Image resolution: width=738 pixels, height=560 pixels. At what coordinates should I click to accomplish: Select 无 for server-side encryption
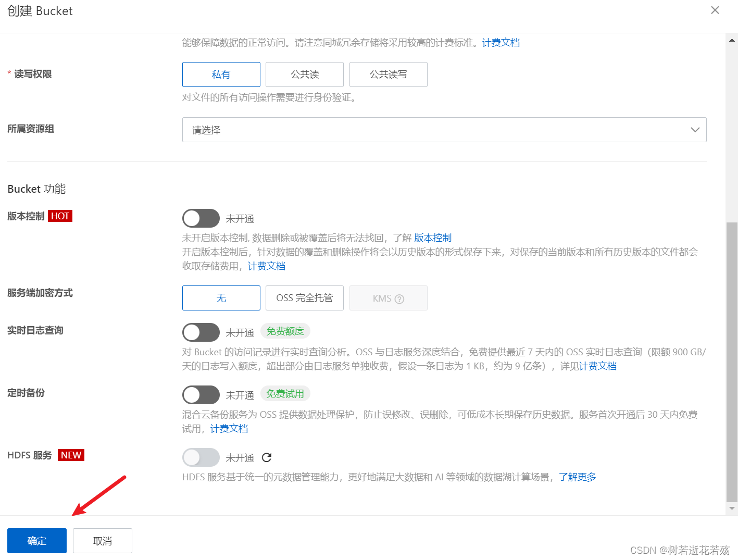(x=221, y=298)
